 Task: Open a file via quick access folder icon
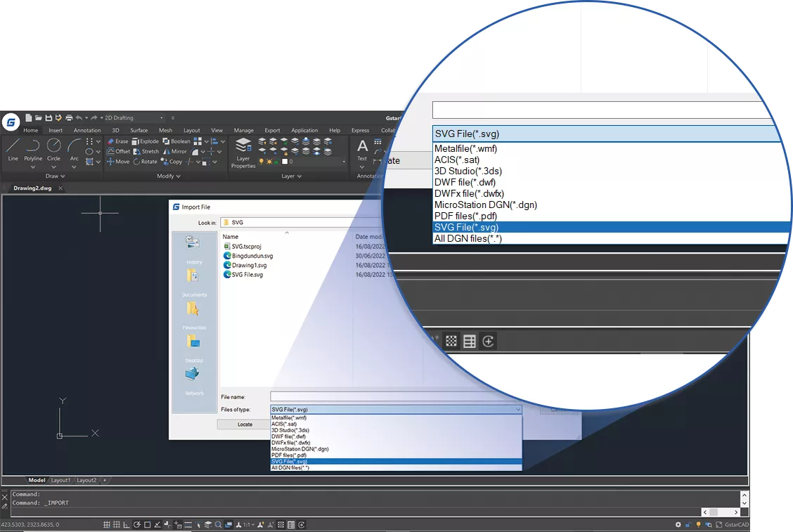point(39,118)
